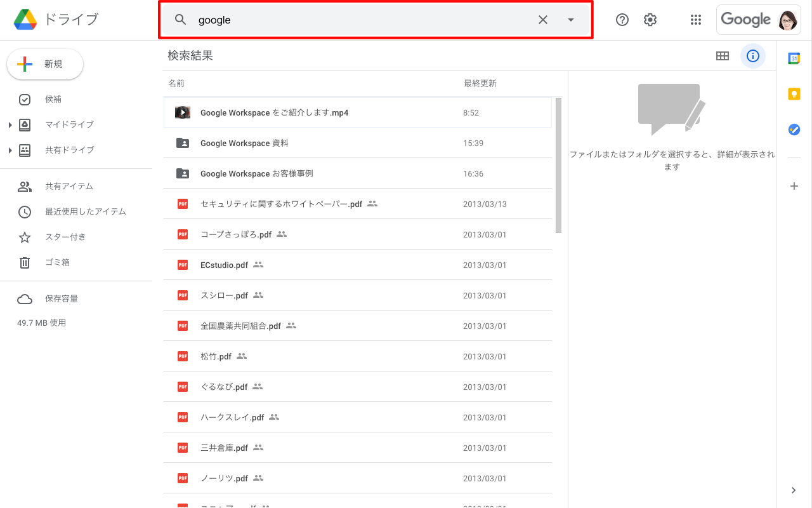Select ノーリツ.pdf file
This screenshot has height=508, width=812.
[x=358, y=478]
